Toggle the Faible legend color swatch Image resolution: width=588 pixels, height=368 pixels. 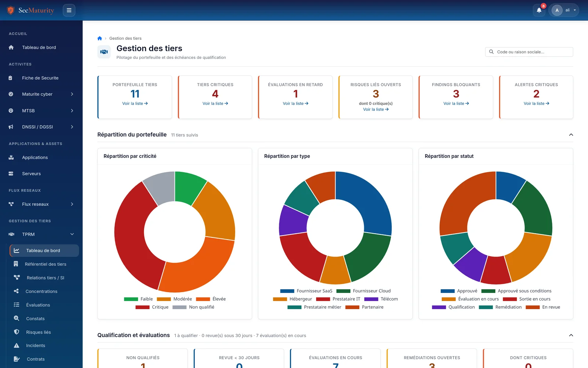(131, 299)
